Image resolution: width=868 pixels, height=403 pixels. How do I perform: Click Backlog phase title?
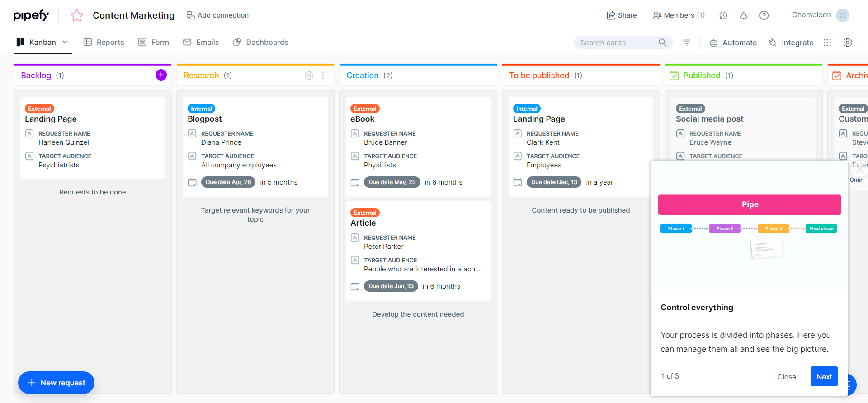coord(36,76)
